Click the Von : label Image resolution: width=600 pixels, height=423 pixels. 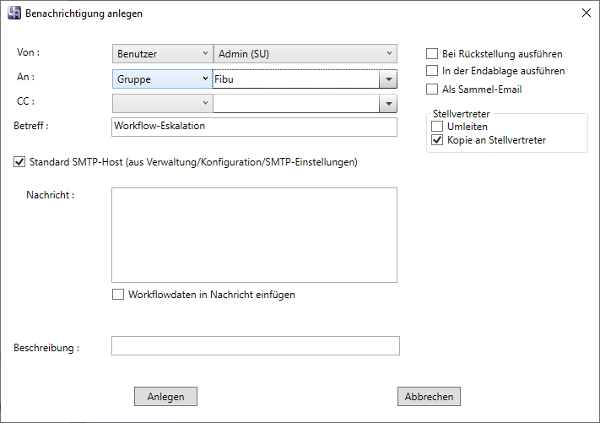tap(28, 52)
